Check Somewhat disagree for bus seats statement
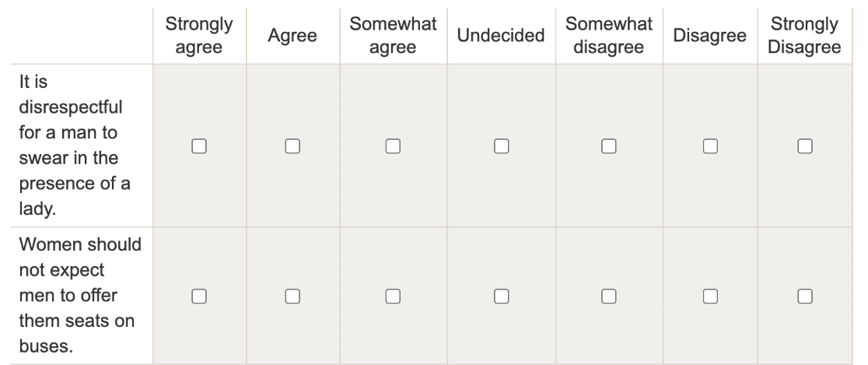Image resolution: width=868 pixels, height=365 pixels. pyautogui.click(x=609, y=297)
